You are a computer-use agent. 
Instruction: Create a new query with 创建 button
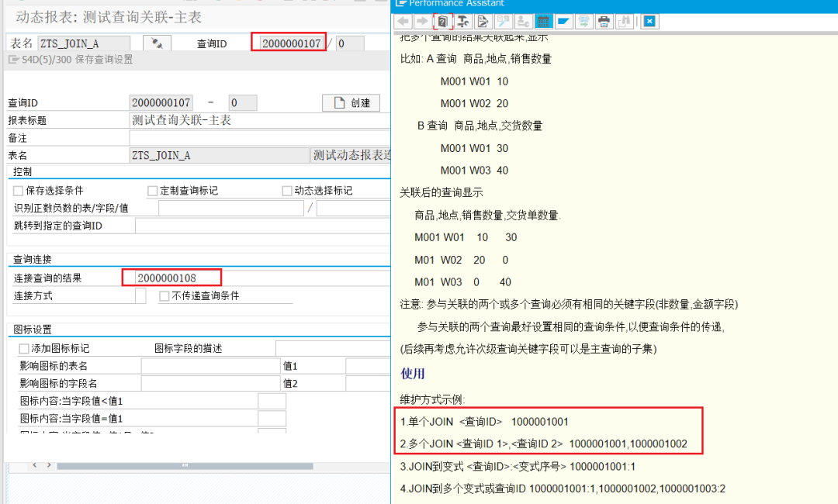click(x=351, y=102)
